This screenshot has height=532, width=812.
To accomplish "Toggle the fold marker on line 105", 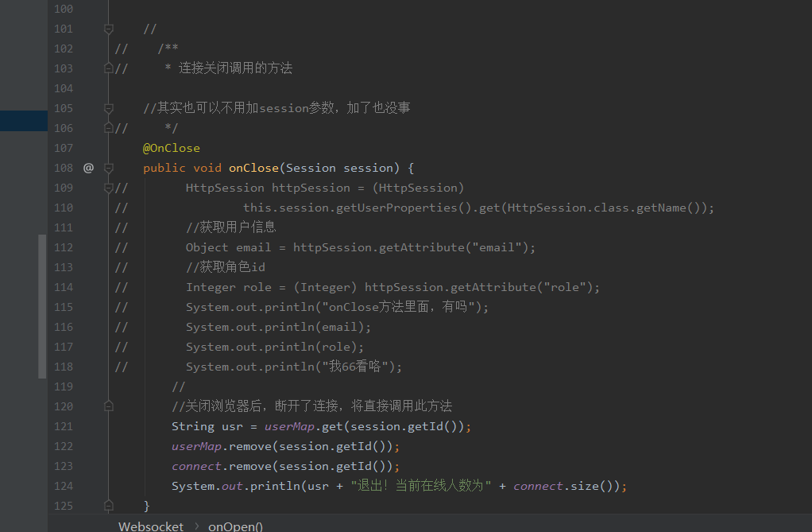I will [109, 108].
